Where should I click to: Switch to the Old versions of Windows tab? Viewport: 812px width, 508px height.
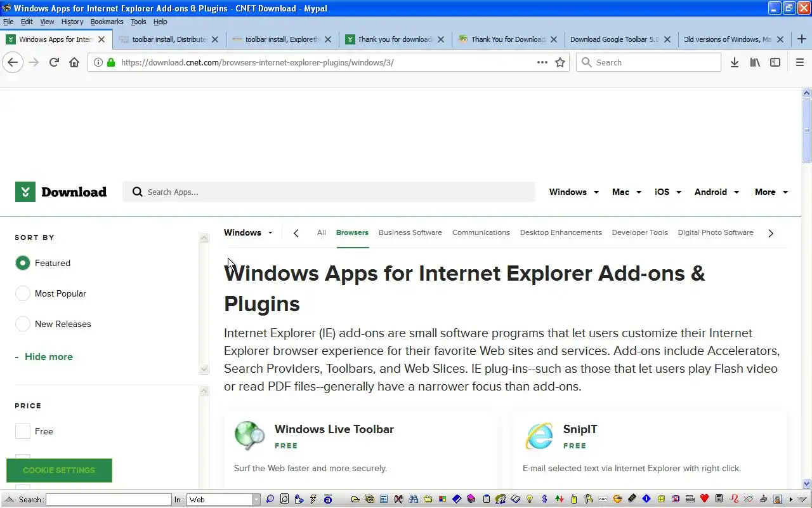coord(734,39)
